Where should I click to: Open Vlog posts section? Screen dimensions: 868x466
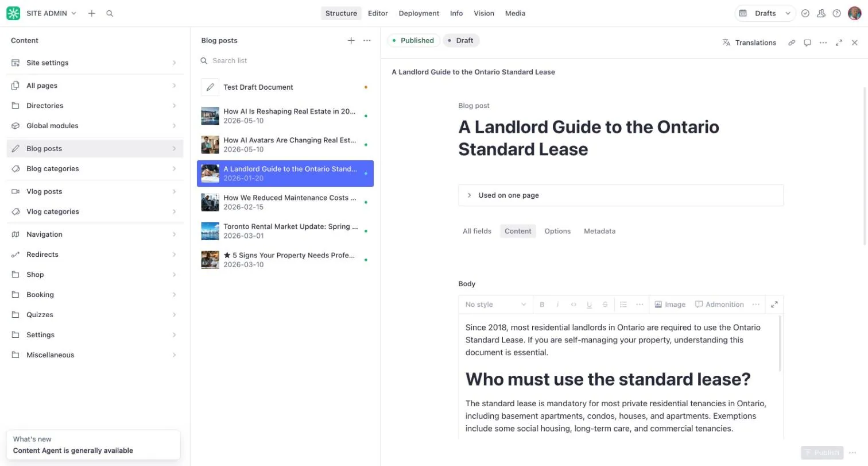tap(95, 191)
